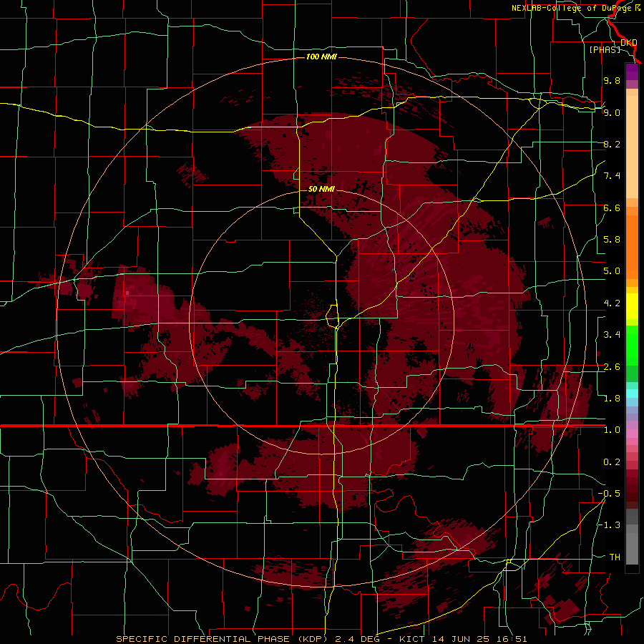Click the 9.0 value on the KDP scale

(612, 112)
